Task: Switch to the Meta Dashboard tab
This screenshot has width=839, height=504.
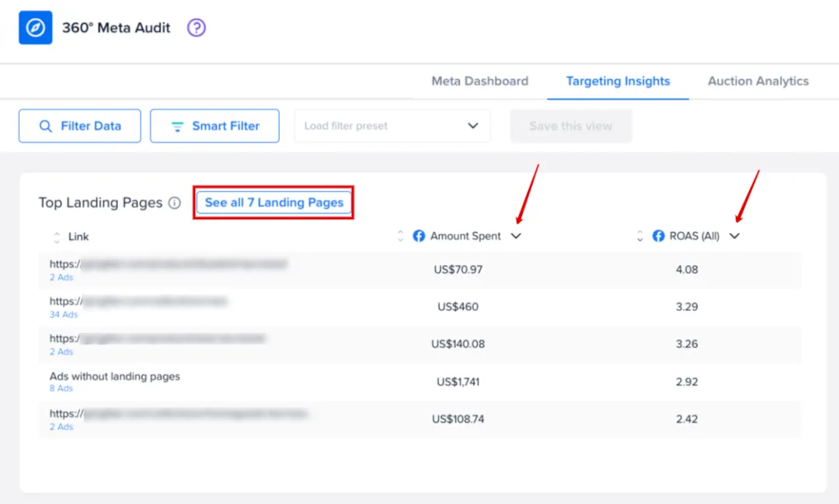Action: 479,81
